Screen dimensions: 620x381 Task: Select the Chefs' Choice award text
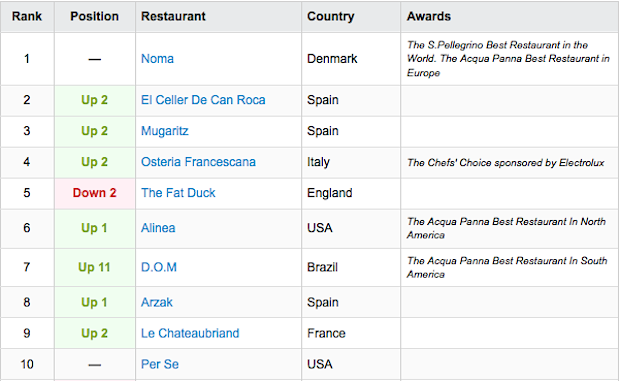[x=506, y=162]
